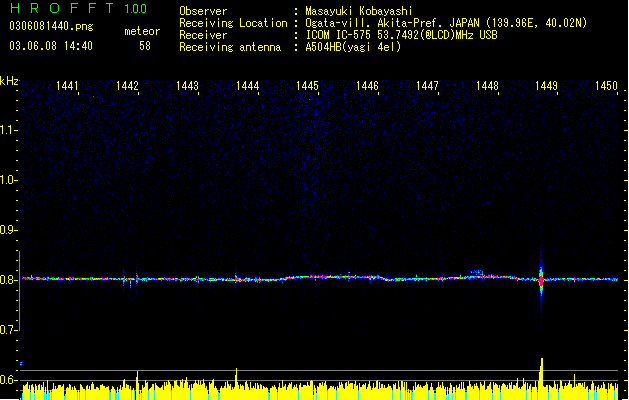
Task: Click the Receiving Location label
Action: 233,23
